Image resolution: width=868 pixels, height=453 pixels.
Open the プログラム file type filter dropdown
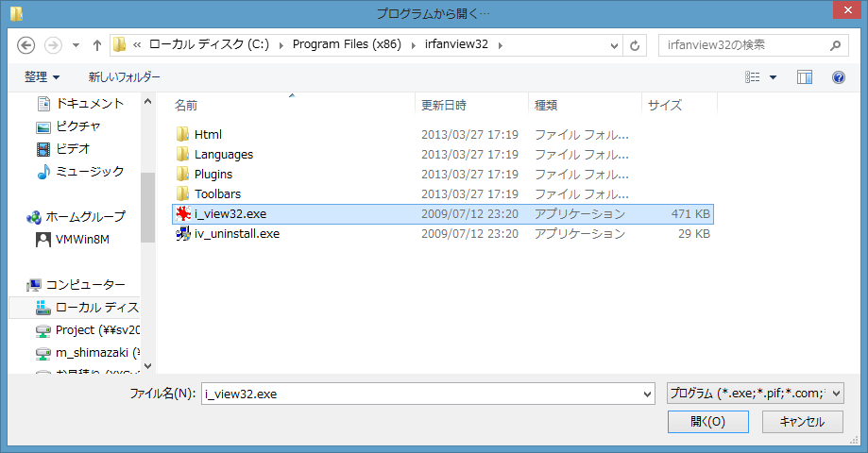click(x=756, y=394)
